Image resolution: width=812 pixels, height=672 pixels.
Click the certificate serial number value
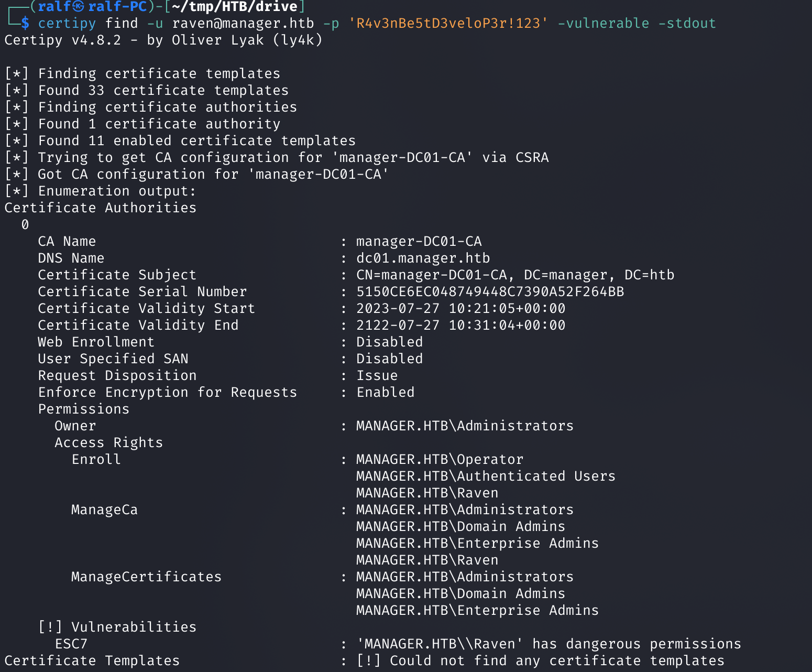coord(490,292)
